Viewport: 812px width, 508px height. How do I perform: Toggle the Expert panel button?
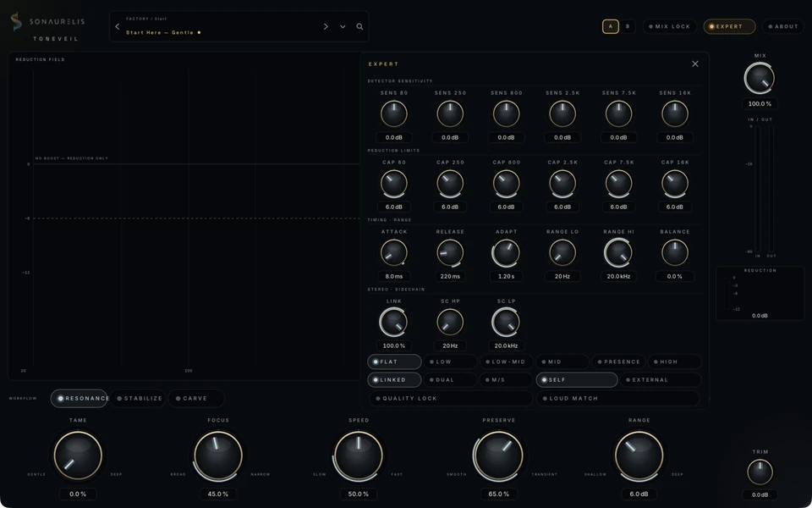click(729, 26)
